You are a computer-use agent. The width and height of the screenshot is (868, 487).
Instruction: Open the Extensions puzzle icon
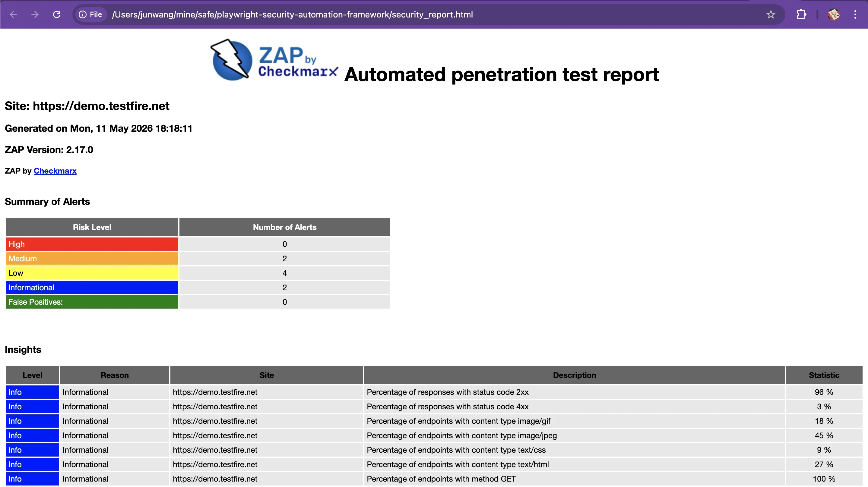click(801, 14)
